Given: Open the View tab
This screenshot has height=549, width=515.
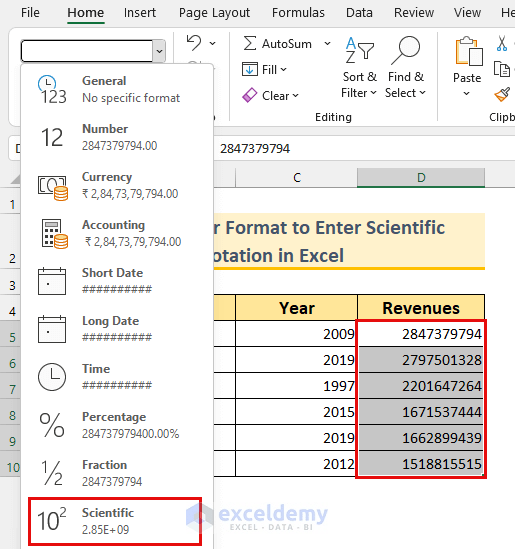Looking at the screenshot, I should (467, 13).
